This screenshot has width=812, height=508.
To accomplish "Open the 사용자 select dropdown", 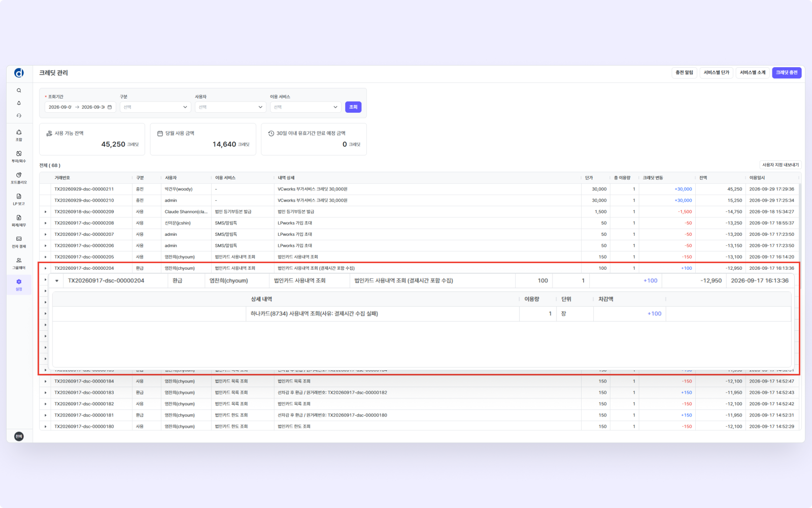I will 230,107.
